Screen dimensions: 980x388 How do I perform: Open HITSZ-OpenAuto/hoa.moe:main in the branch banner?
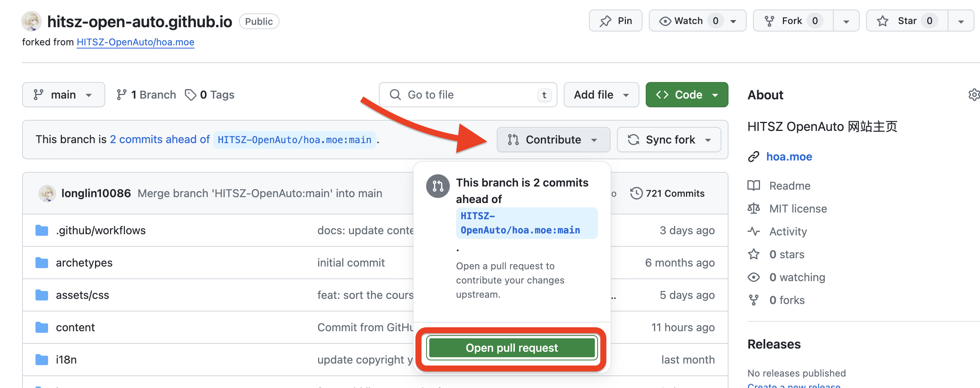click(x=294, y=140)
